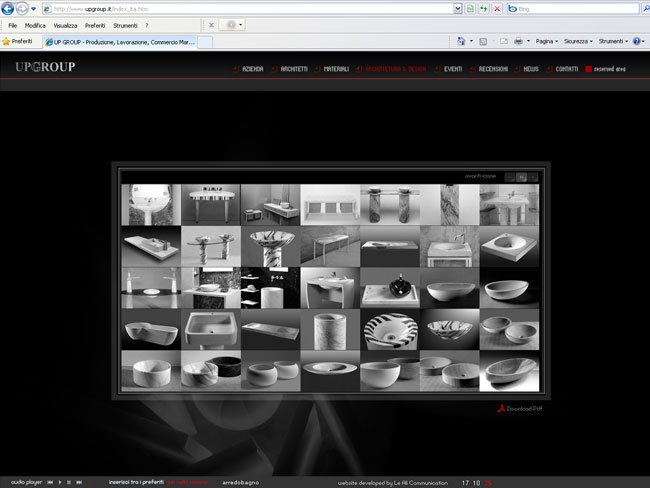Select the UP GROUP browser tab

coord(120,42)
